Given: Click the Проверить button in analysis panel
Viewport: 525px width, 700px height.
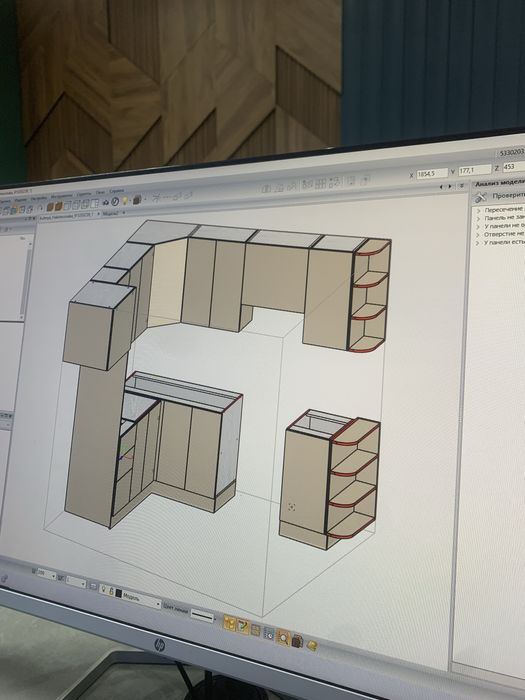Looking at the screenshot, I should pyautogui.click(x=508, y=196).
